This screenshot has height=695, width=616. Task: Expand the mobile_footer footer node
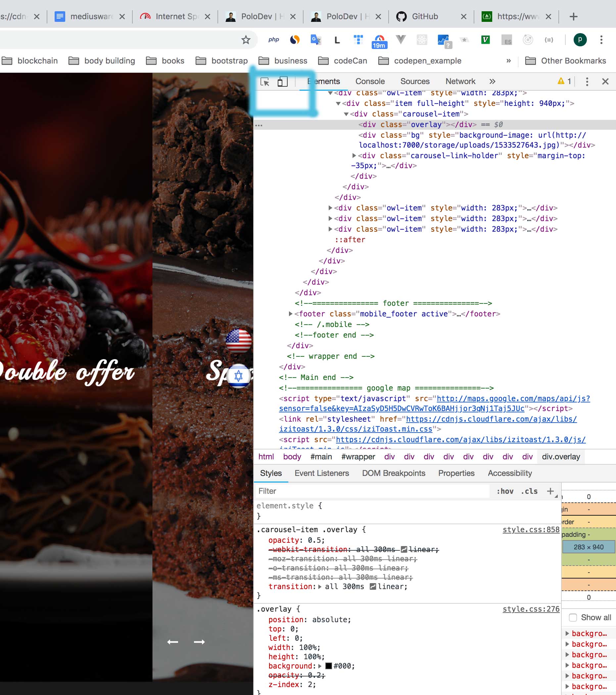[291, 314]
